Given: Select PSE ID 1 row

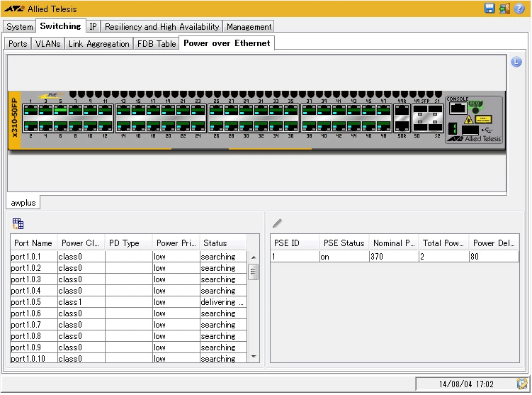Looking at the screenshot, I should (x=294, y=257).
